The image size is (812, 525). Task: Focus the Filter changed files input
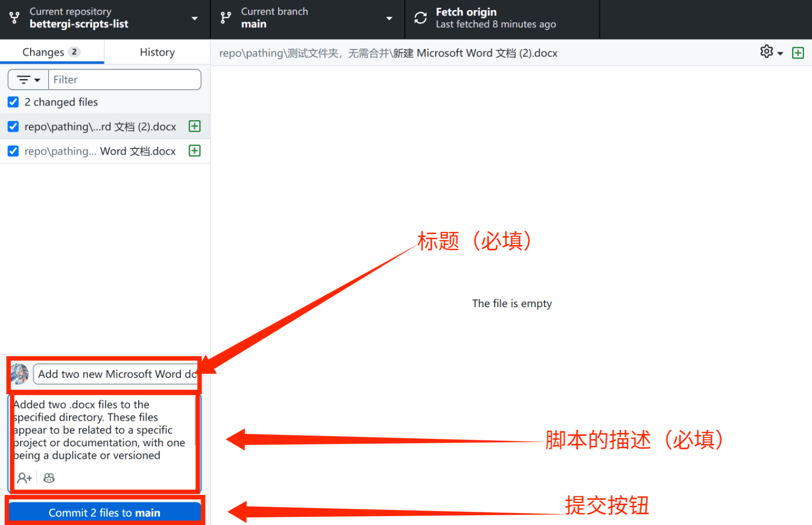(x=124, y=80)
